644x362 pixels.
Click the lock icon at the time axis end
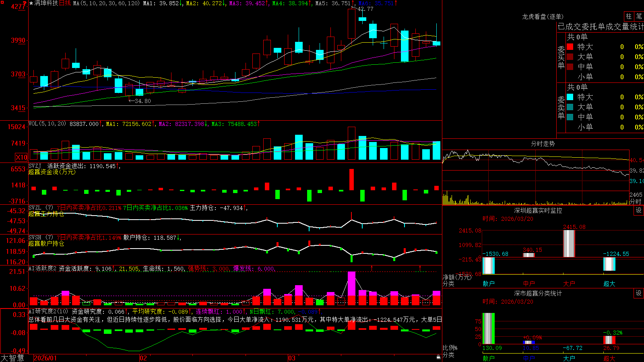pyautogui.click(x=439, y=357)
